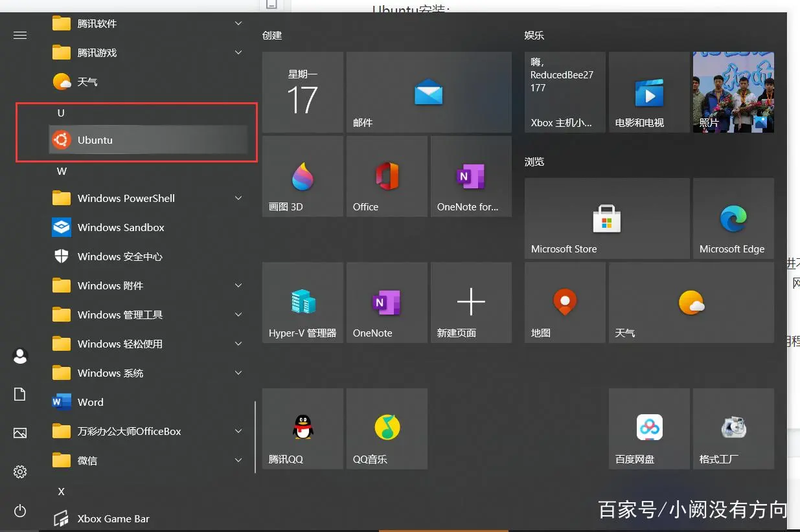This screenshot has width=800, height=532.
Task: Open the 地图 maps tile
Action: [565, 302]
